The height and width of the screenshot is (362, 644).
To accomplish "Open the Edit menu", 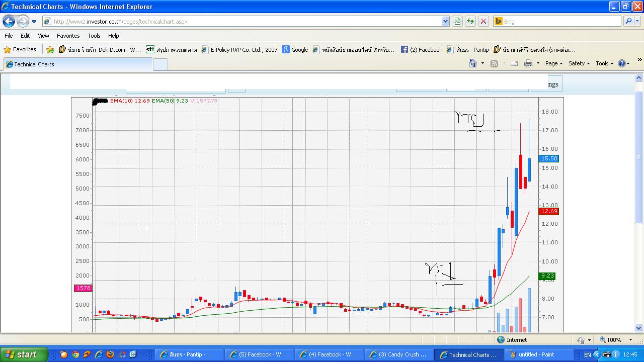I will tap(25, 36).
